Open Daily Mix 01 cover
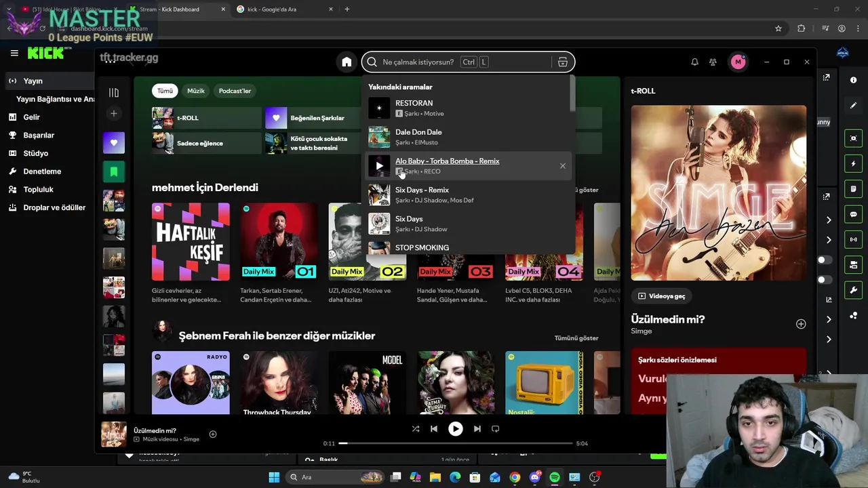Viewport: 868px width, 488px height. [x=279, y=242]
